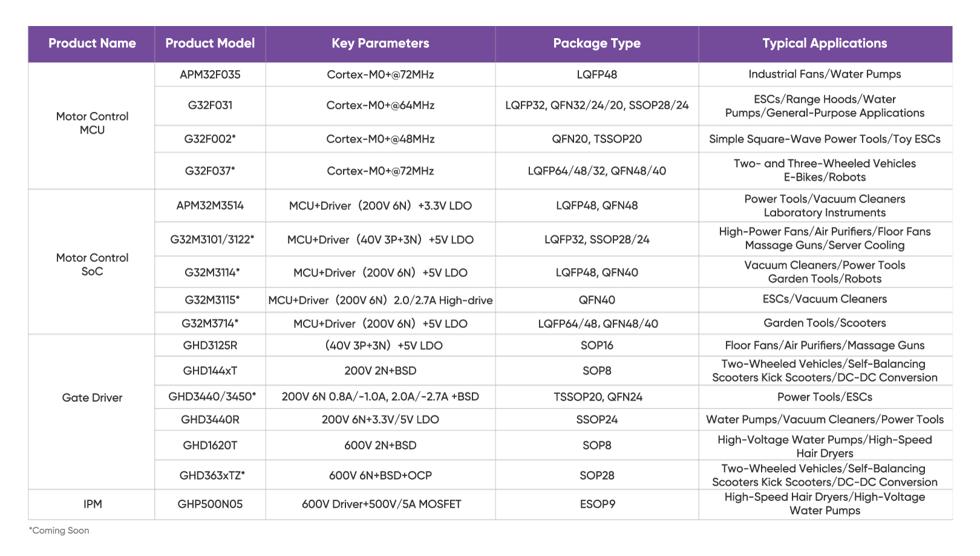Screen dimensions: 980x556
Task: Select the GHD3125R model cell
Action: [210, 345]
